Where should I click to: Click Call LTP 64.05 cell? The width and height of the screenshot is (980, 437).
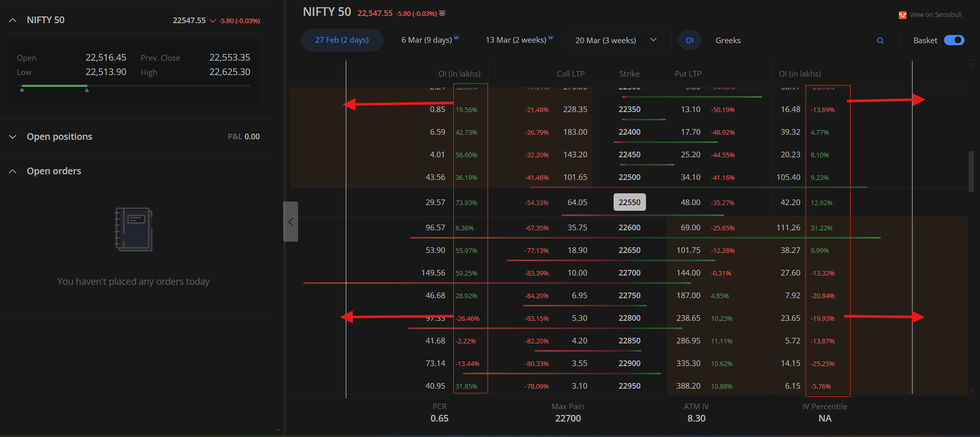[x=577, y=203]
